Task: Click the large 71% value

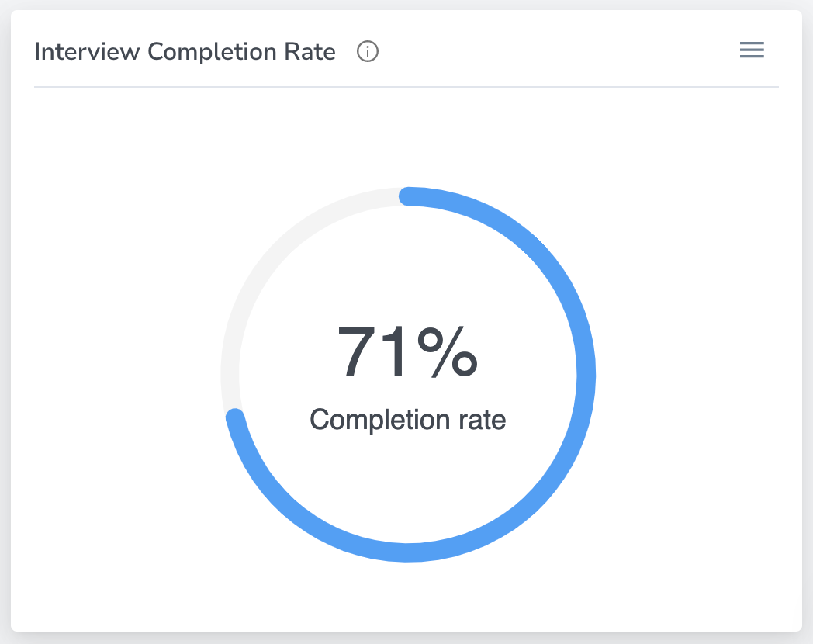Action: [x=407, y=352]
